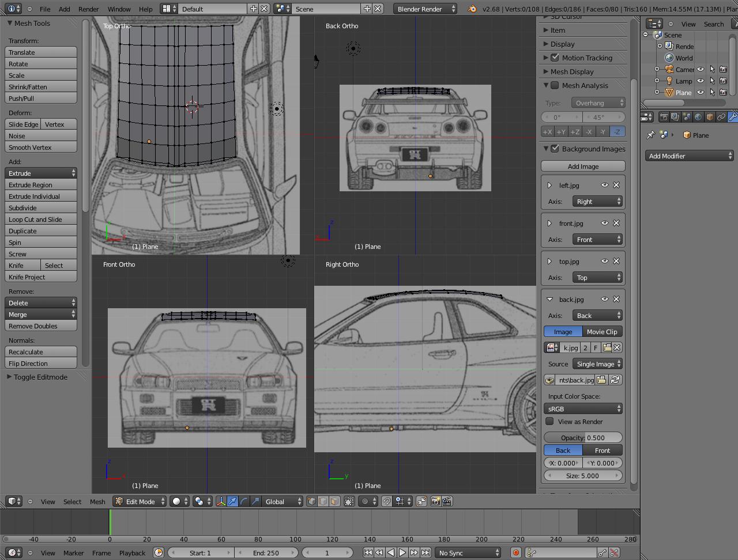Image resolution: width=738 pixels, height=560 pixels.
Task: Enable the View as Render checkbox
Action: [549, 421]
